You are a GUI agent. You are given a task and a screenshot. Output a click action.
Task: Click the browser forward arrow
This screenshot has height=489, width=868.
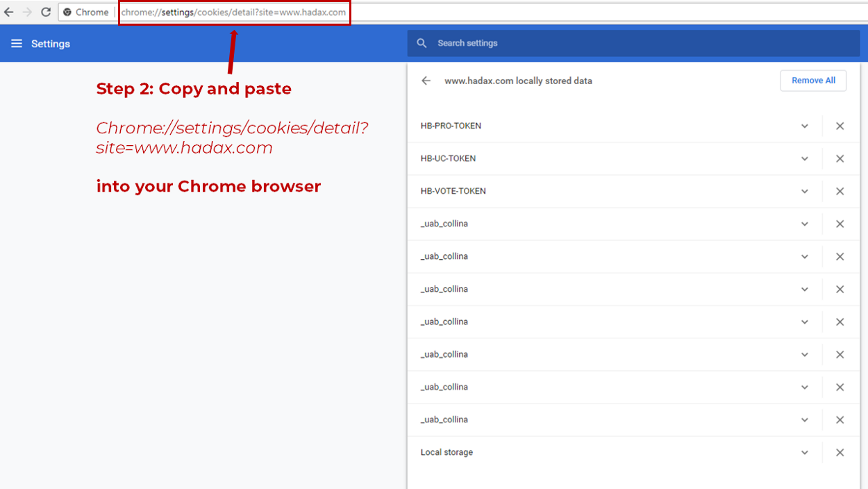pos(27,12)
